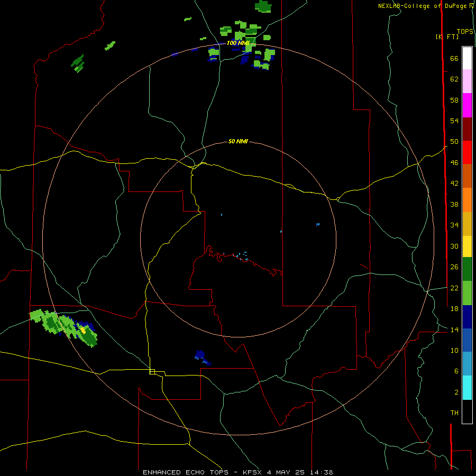This screenshot has height=476, width=476.
Task: Pick the dark green legend swatch
Action: [467, 269]
